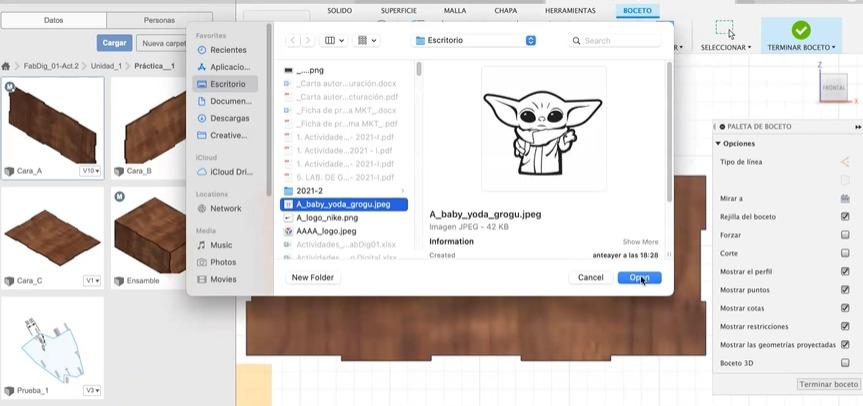Open the column view mode dropdown
The height and width of the screenshot is (406, 863).
point(334,40)
